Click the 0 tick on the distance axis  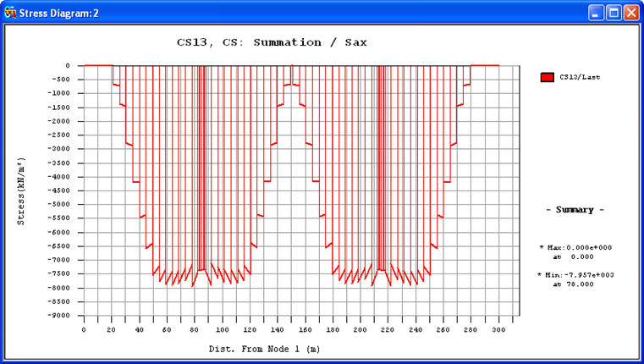84,329
